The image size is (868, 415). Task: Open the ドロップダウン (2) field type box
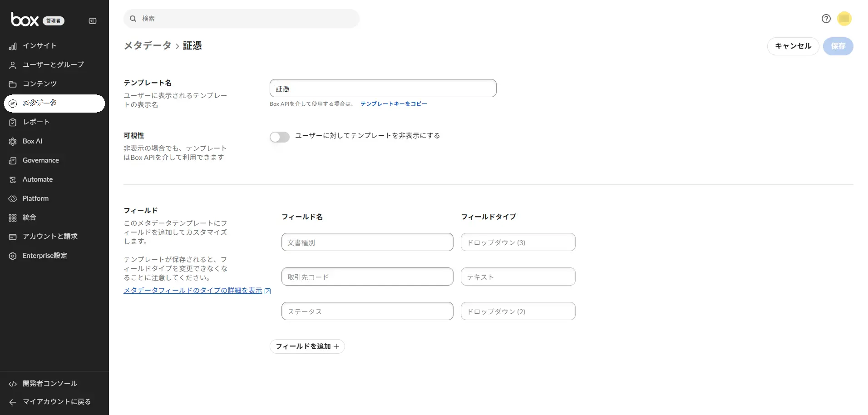point(518,311)
